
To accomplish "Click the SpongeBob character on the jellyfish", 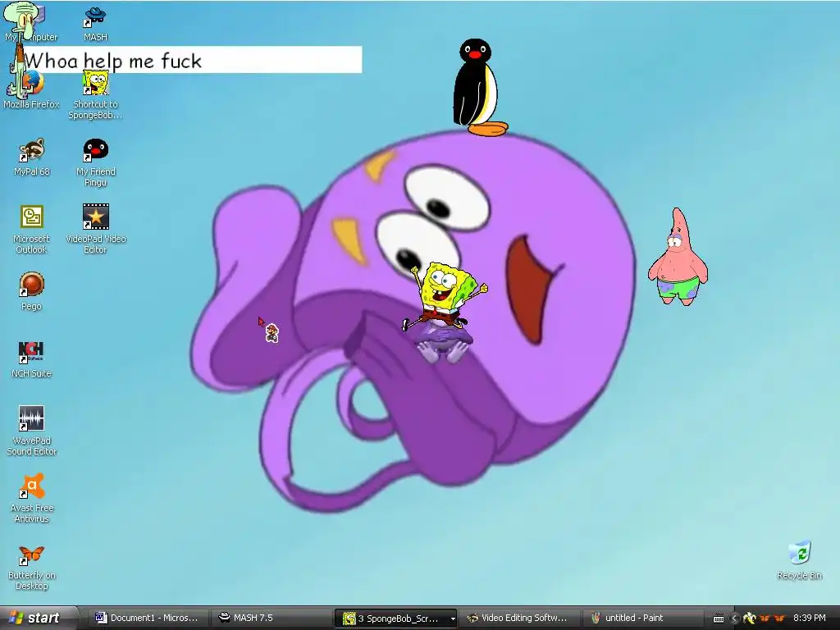I will 444,295.
